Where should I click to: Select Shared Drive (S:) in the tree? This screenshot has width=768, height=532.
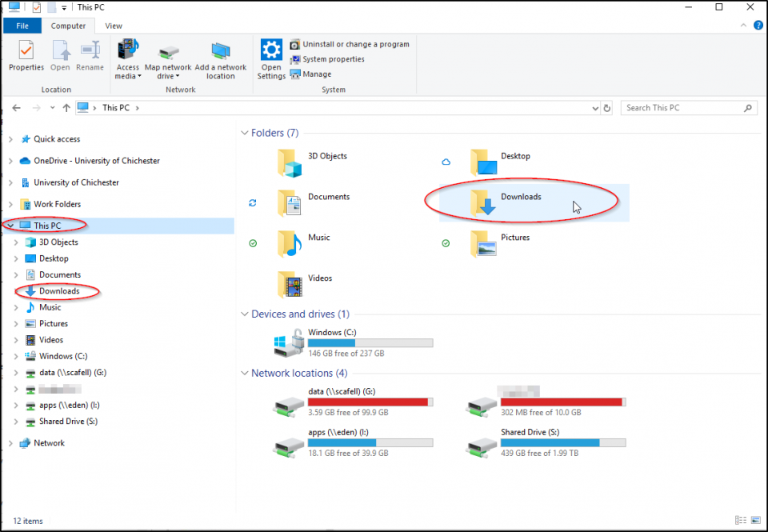click(68, 422)
